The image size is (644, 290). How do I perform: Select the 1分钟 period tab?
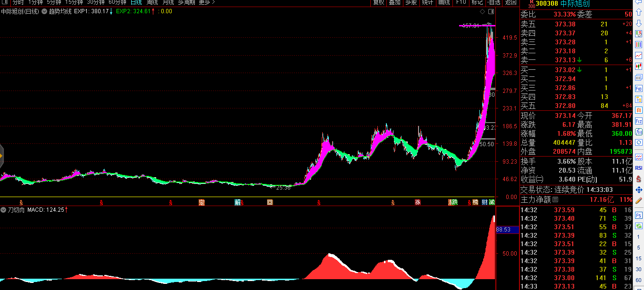pyautogui.click(x=35, y=2)
